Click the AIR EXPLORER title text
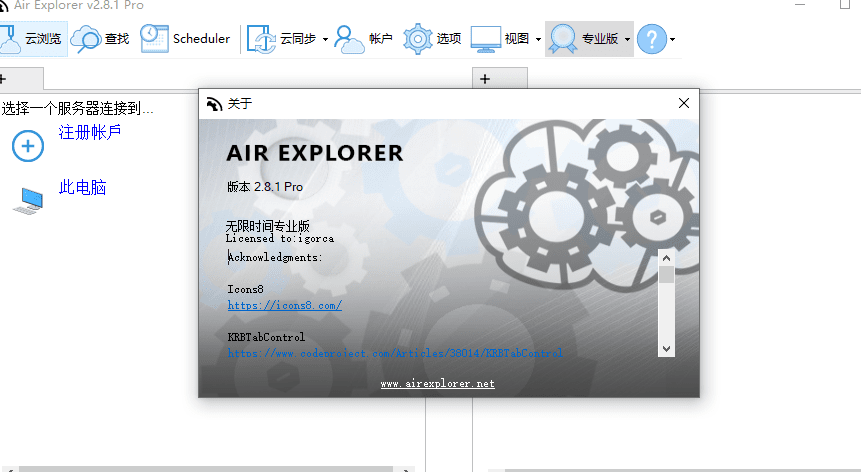 point(315,153)
